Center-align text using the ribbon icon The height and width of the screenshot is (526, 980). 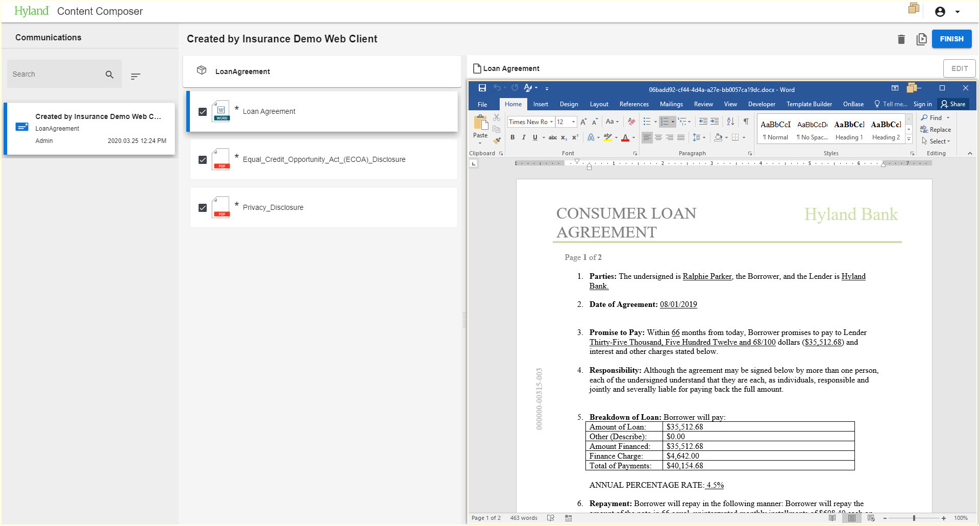(658, 137)
